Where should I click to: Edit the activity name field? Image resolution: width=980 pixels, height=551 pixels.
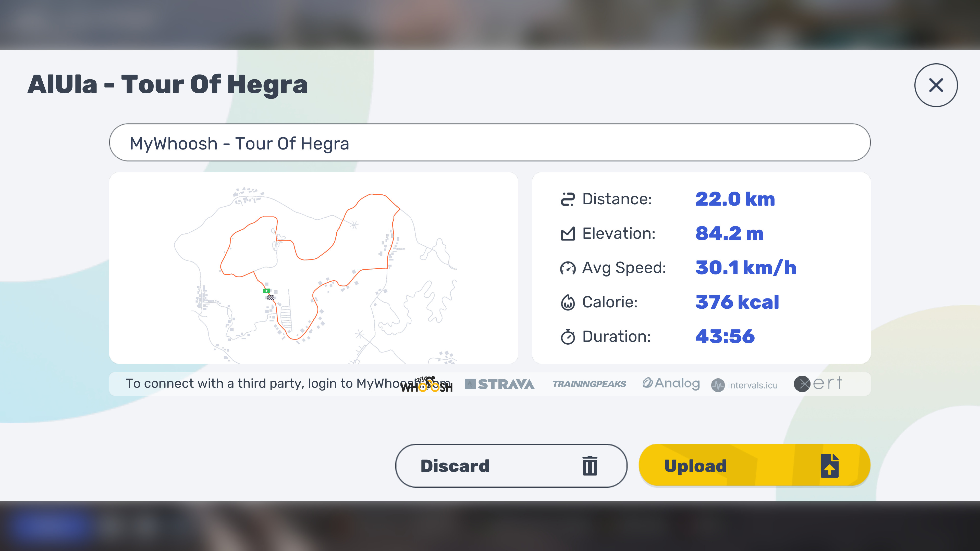[490, 143]
